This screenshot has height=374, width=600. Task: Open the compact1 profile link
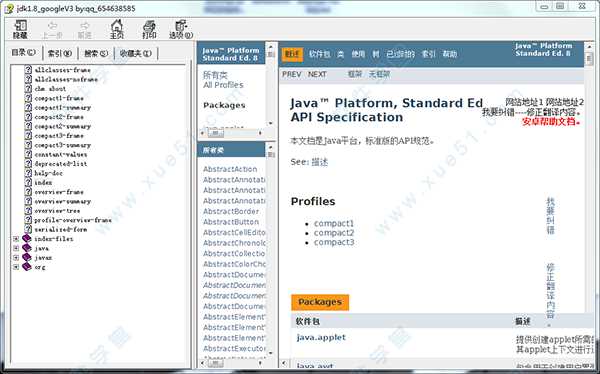pos(334,224)
